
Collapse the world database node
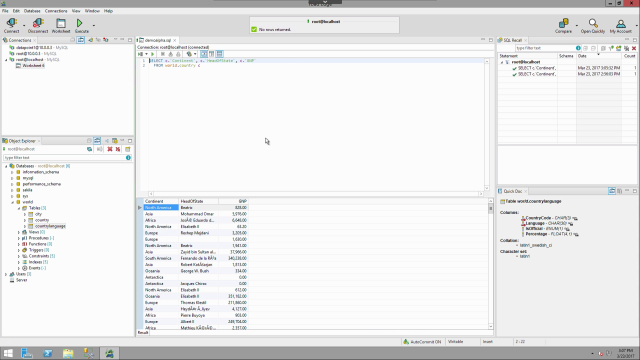click(x=12, y=202)
